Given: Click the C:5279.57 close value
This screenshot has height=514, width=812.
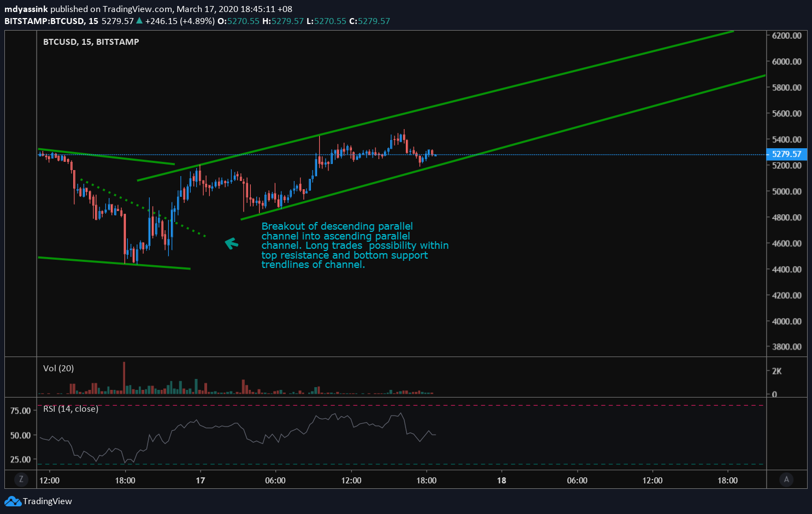Looking at the screenshot, I should tap(369, 21).
